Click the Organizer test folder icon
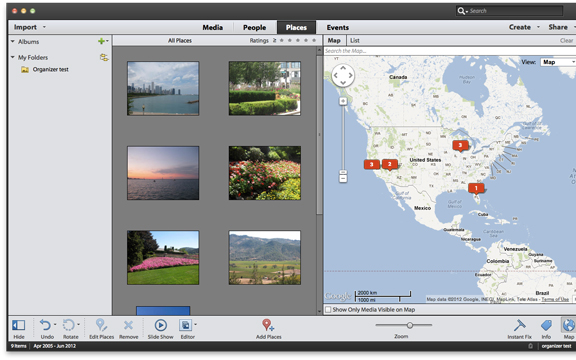 coord(25,69)
